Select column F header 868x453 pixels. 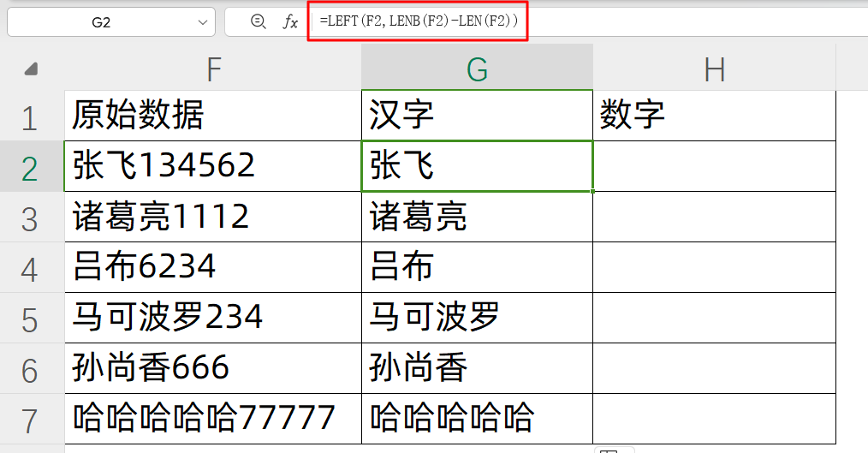(213, 69)
